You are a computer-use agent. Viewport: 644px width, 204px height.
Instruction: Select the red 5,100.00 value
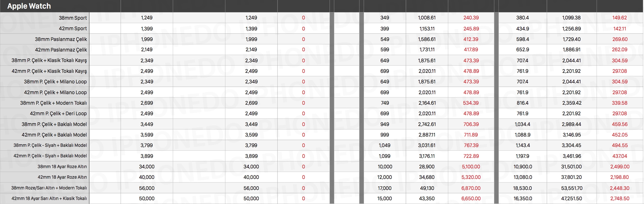(471, 167)
